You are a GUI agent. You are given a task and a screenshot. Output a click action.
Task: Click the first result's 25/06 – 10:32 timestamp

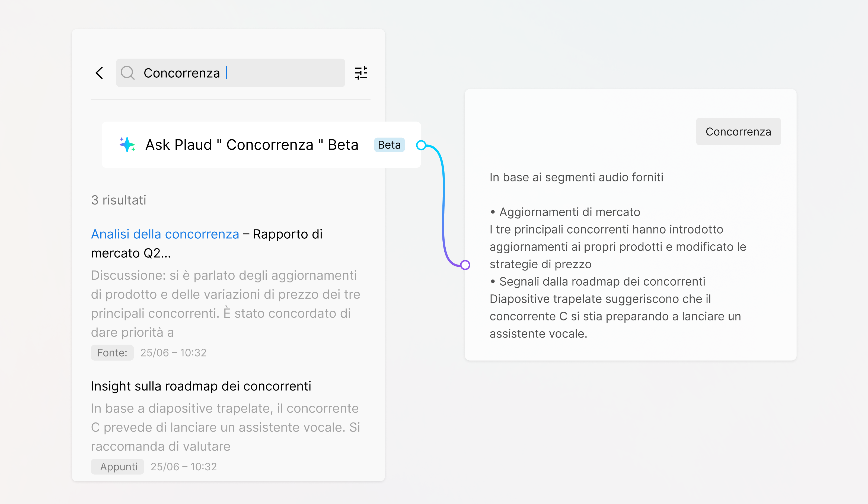[173, 353]
